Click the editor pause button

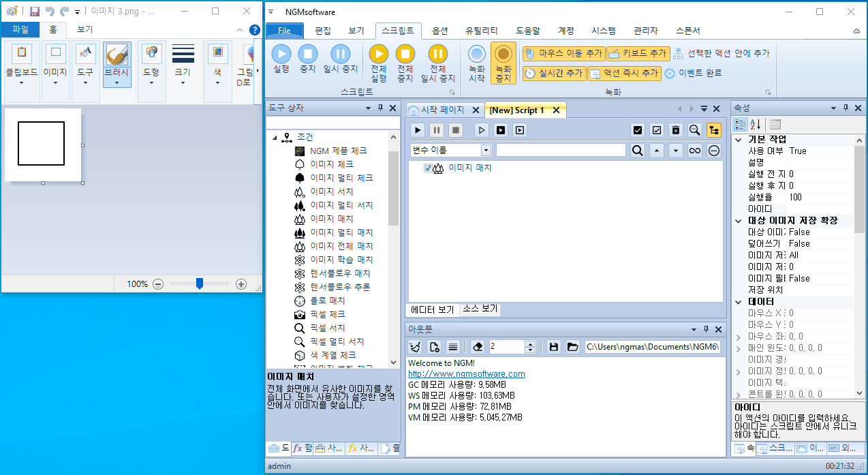tap(437, 129)
